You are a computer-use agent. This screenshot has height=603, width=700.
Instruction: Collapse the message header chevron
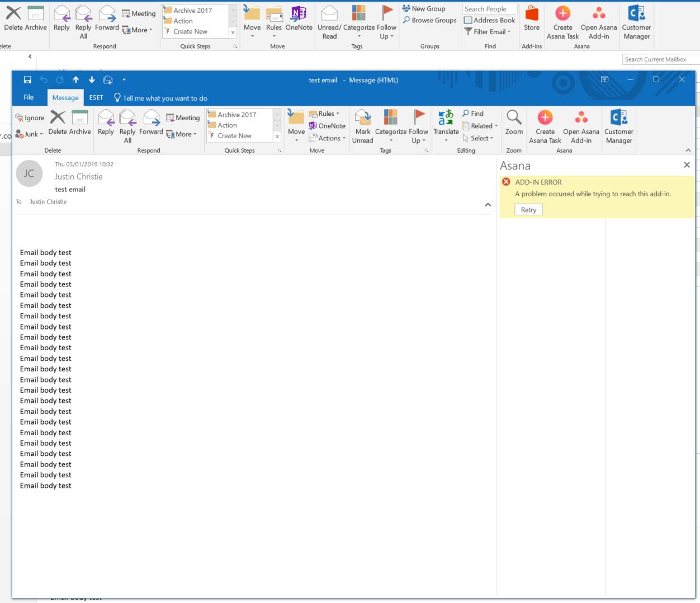[488, 205]
